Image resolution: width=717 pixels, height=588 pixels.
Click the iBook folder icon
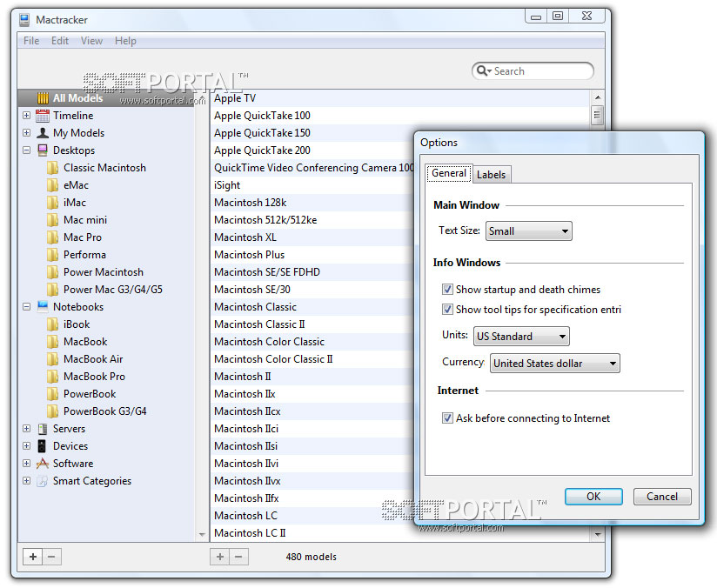pos(52,324)
